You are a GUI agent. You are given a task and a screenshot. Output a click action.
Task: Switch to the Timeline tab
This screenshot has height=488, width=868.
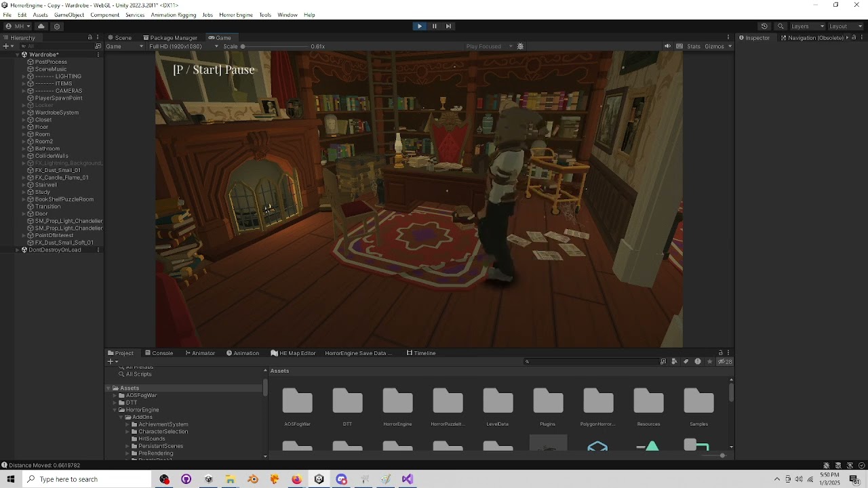(x=421, y=353)
